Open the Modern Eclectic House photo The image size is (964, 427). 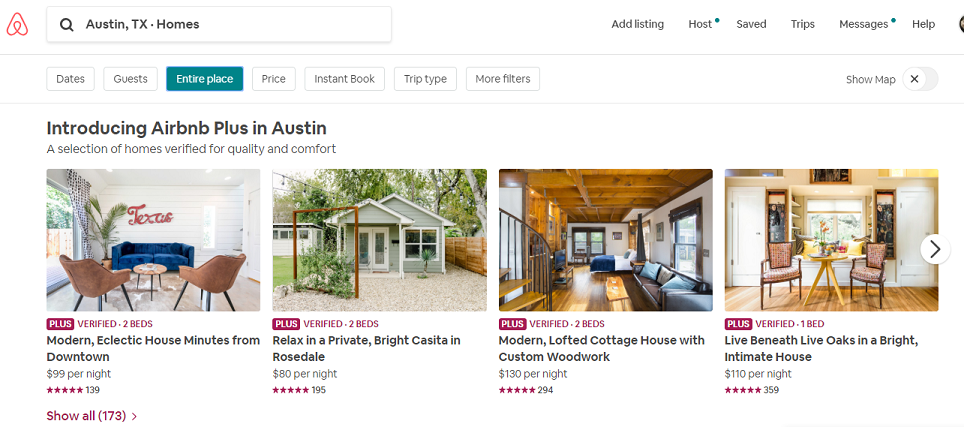(x=153, y=240)
